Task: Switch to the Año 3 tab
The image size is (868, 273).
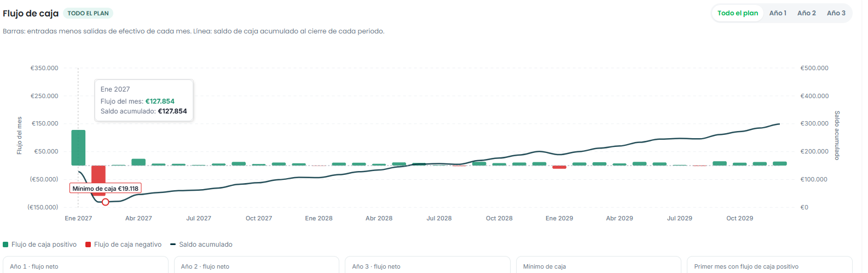Action: [836, 13]
